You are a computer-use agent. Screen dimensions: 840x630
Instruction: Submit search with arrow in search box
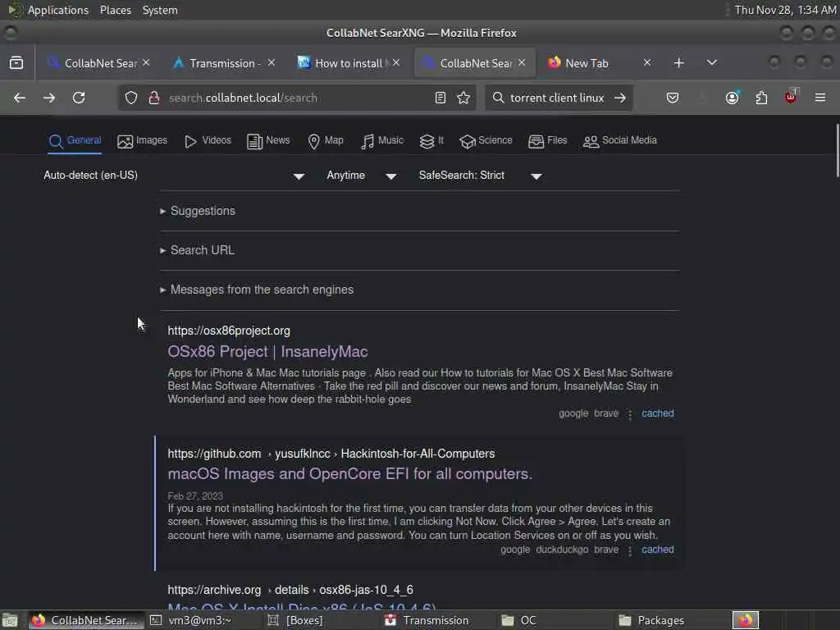coord(620,98)
